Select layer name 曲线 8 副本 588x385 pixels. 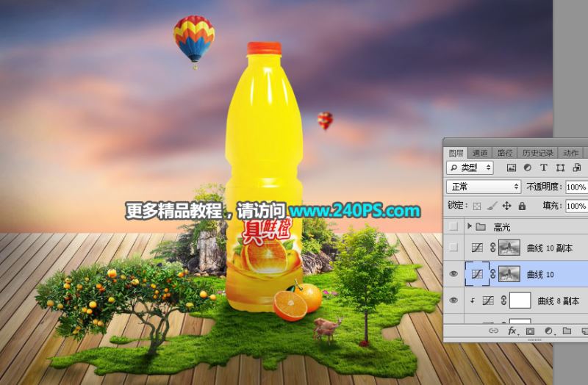(559, 301)
